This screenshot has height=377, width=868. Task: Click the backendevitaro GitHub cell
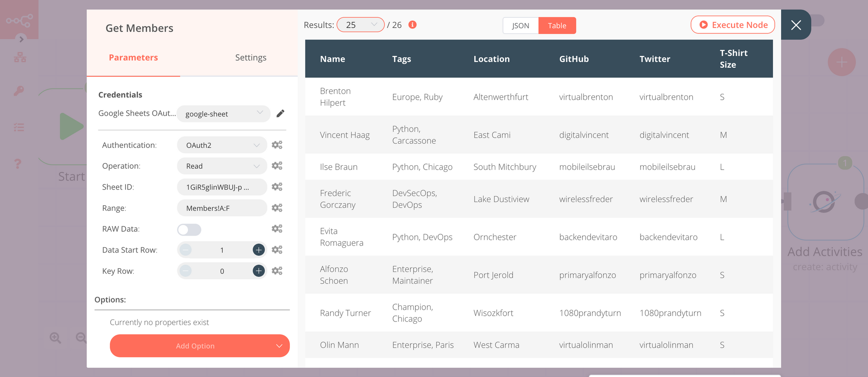[x=588, y=237]
